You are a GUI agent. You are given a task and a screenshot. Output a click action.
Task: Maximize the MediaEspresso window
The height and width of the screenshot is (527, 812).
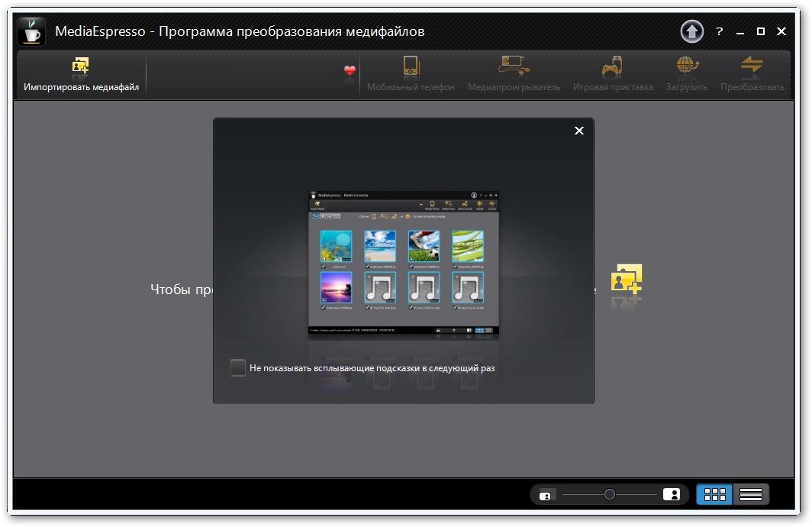click(x=761, y=31)
